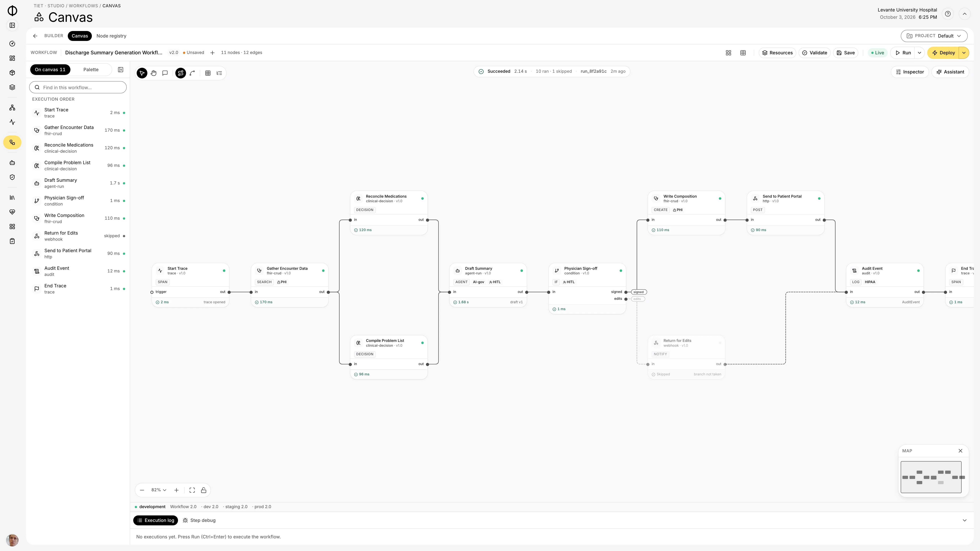Viewport: 980px width, 551px height.
Task: Expand the Run options arrow
Action: (x=920, y=53)
